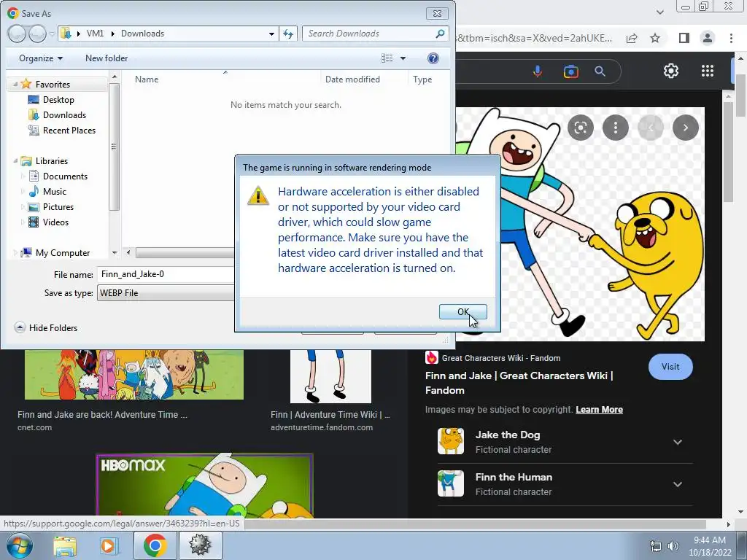Open the Help icon in Save As dialog
Screen dimensions: 747x560
pyautogui.click(x=433, y=58)
